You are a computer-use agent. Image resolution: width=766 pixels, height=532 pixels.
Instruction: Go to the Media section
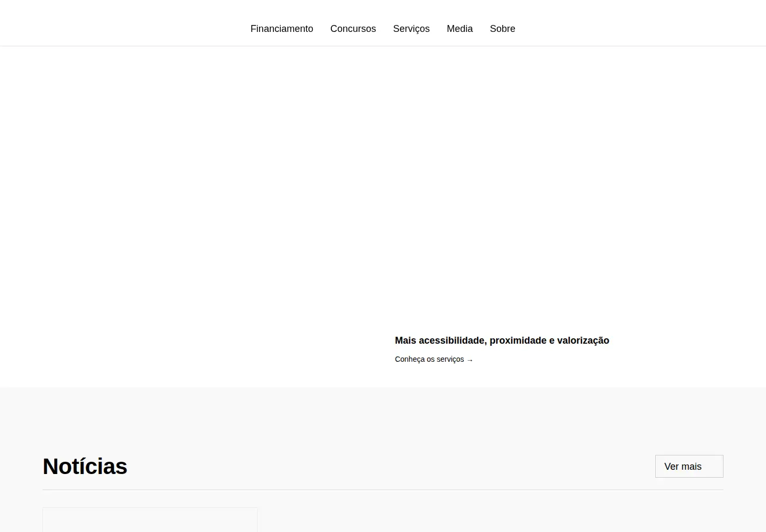tap(460, 29)
